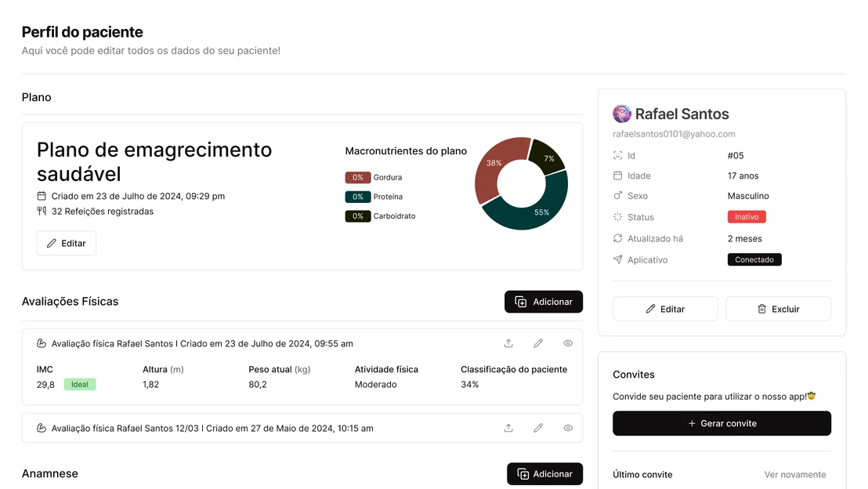Click the Gordura color swatch in legend
The image size is (868, 489).
pos(357,177)
